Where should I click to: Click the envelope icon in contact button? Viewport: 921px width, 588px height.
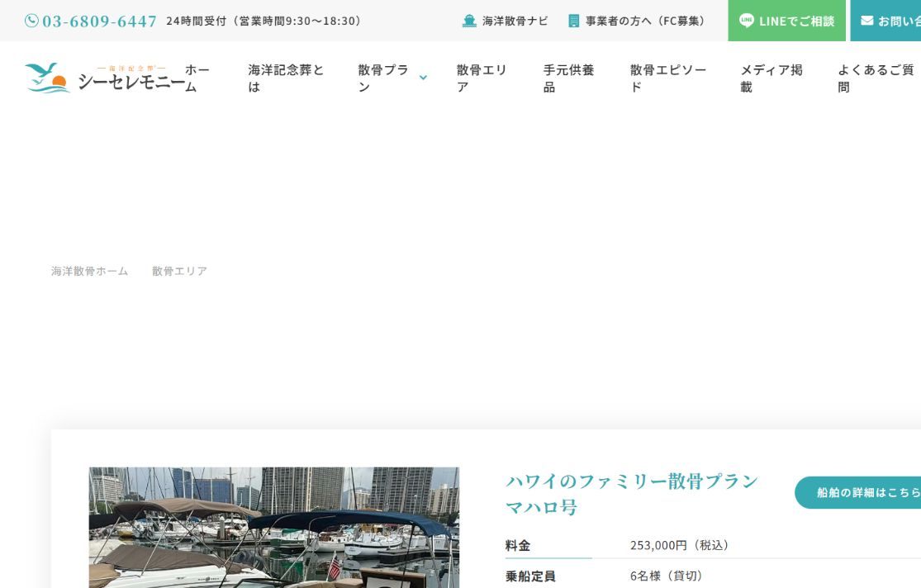coord(866,21)
